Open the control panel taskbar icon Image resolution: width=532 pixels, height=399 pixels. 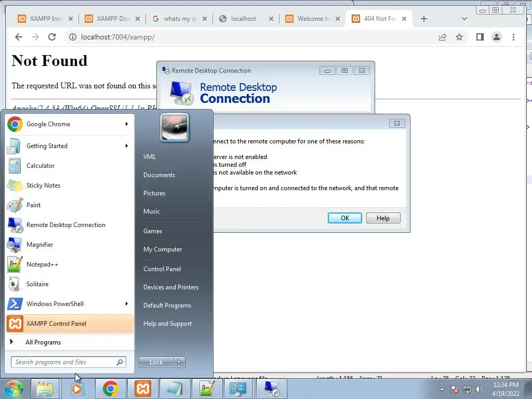(237, 389)
